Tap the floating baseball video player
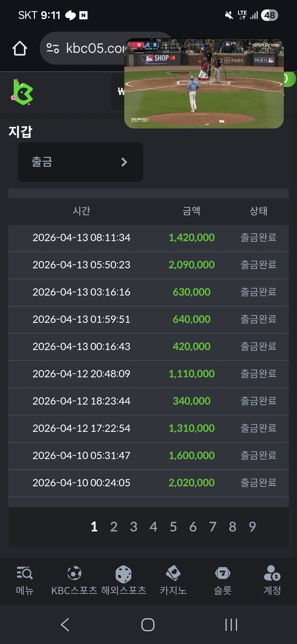 click(x=204, y=84)
